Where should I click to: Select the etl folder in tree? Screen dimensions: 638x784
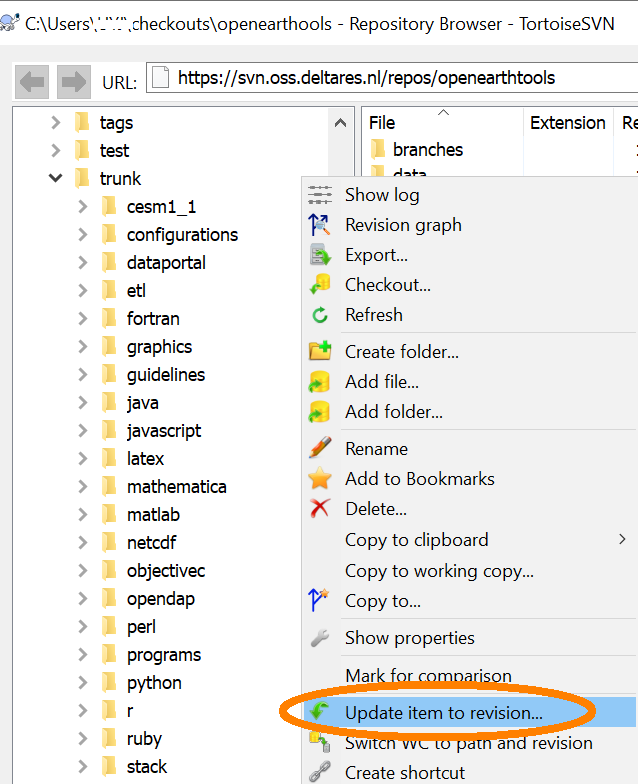[x=136, y=290]
